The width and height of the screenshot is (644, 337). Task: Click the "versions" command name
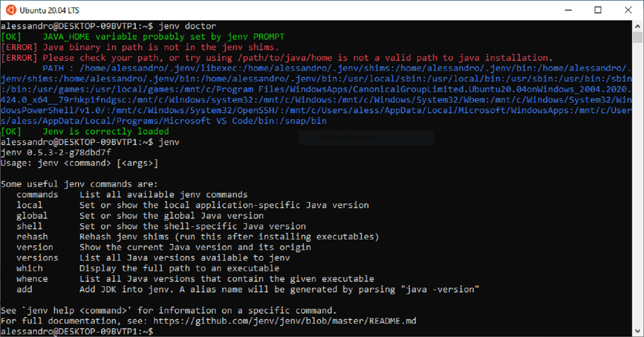coord(37,258)
